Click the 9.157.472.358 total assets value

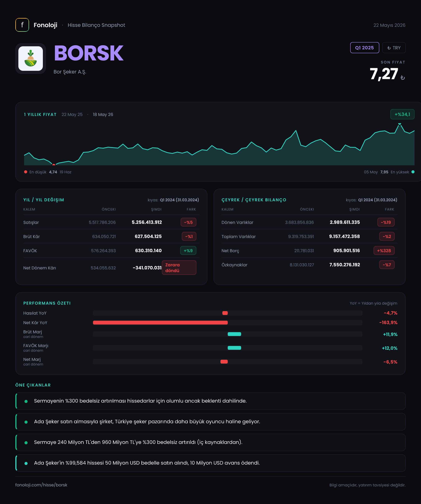click(x=344, y=236)
